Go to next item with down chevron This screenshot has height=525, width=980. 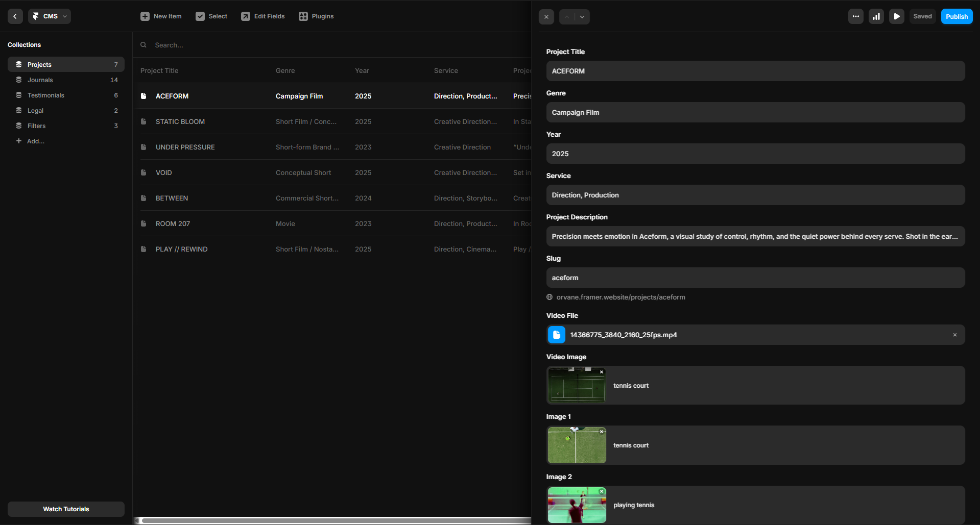point(582,17)
